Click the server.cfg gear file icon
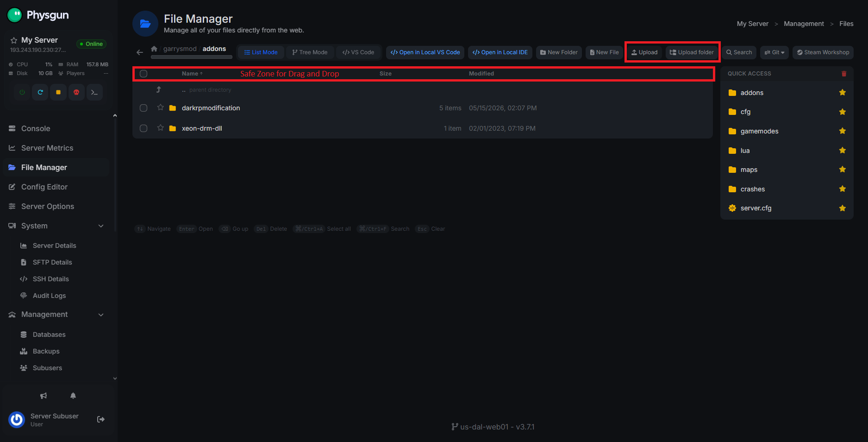 (x=732, y=208)
